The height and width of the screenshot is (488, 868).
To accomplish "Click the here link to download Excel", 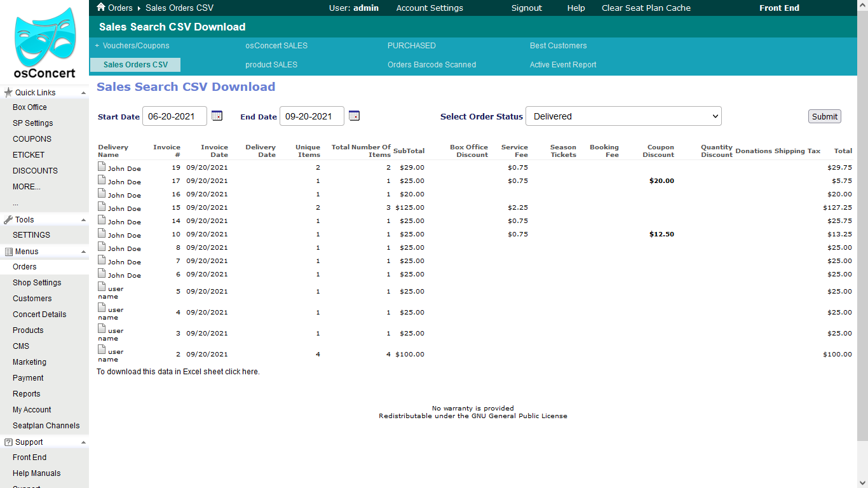I will pyautogui.click(x=249, y=371).
